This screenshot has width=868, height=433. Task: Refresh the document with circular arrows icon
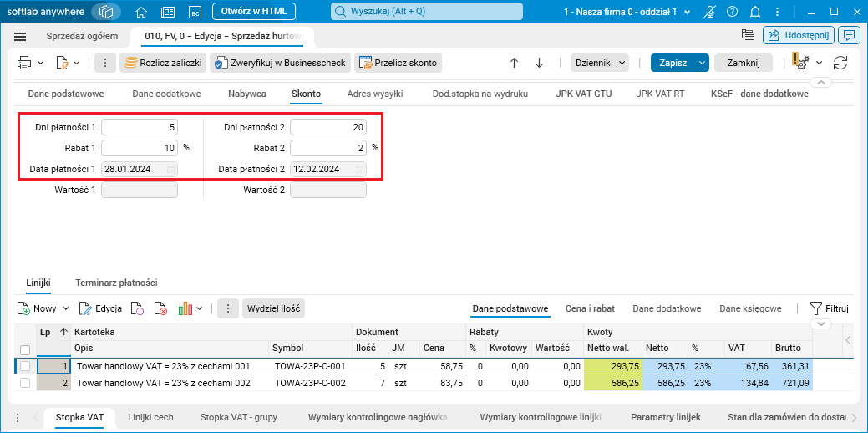click(840, 64)
